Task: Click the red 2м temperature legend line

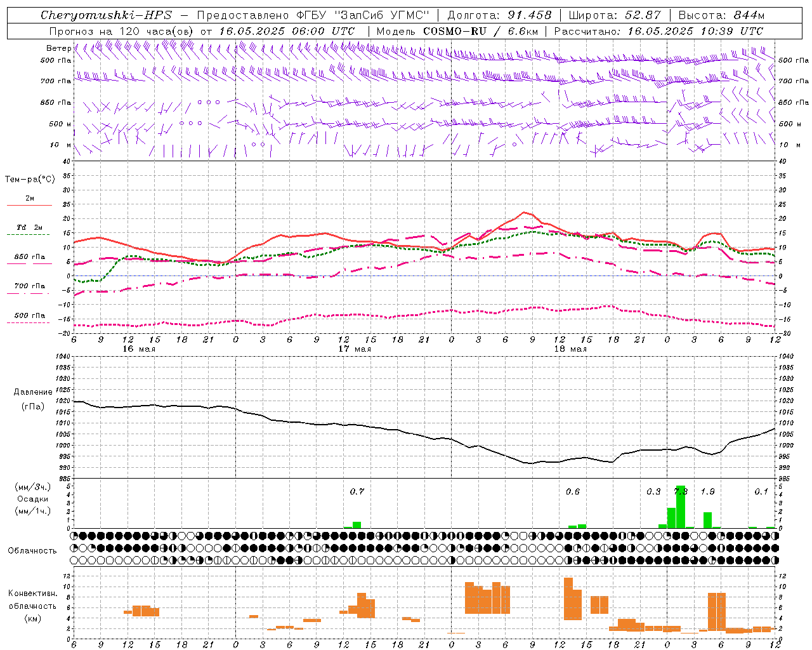Action: (29, 205)
